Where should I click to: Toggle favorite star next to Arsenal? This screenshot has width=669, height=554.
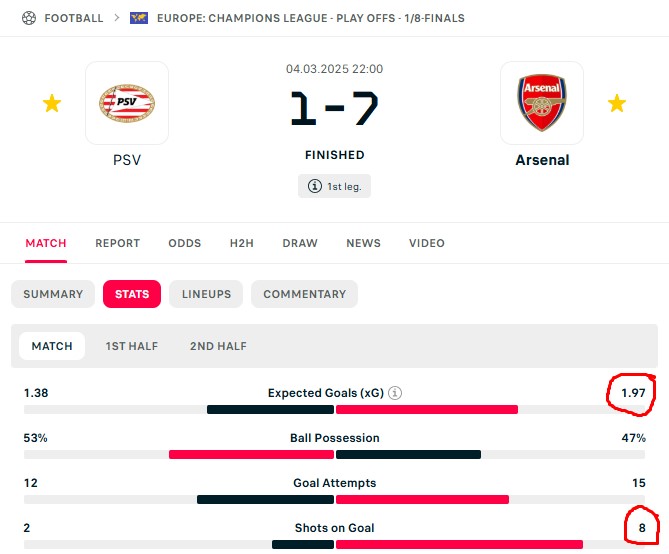tap(617, 103)
